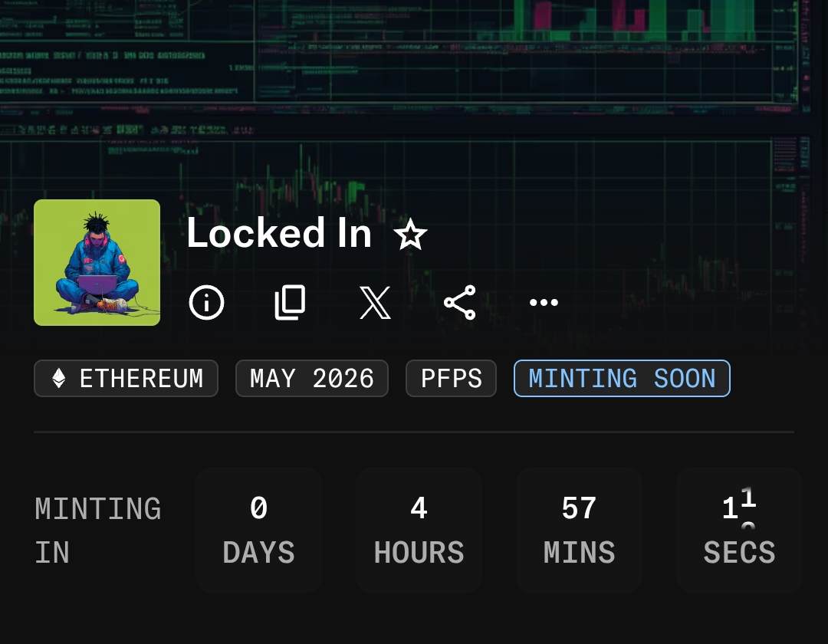Click the Locked In collection avatar
The image size is (828, 644).
pyautogui.click(x=97, y=262)
